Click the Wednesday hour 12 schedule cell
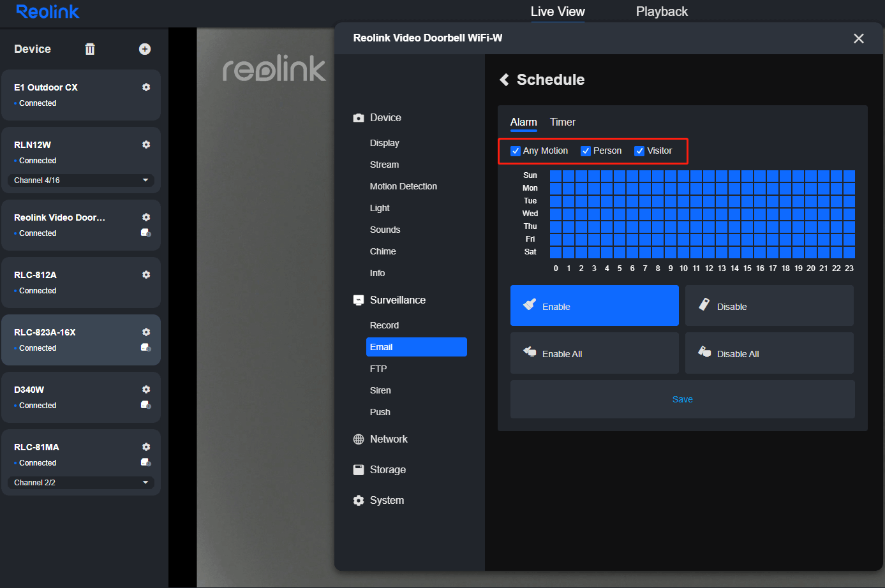The width and height of the screenshot is (885, 588). point(709,214)
